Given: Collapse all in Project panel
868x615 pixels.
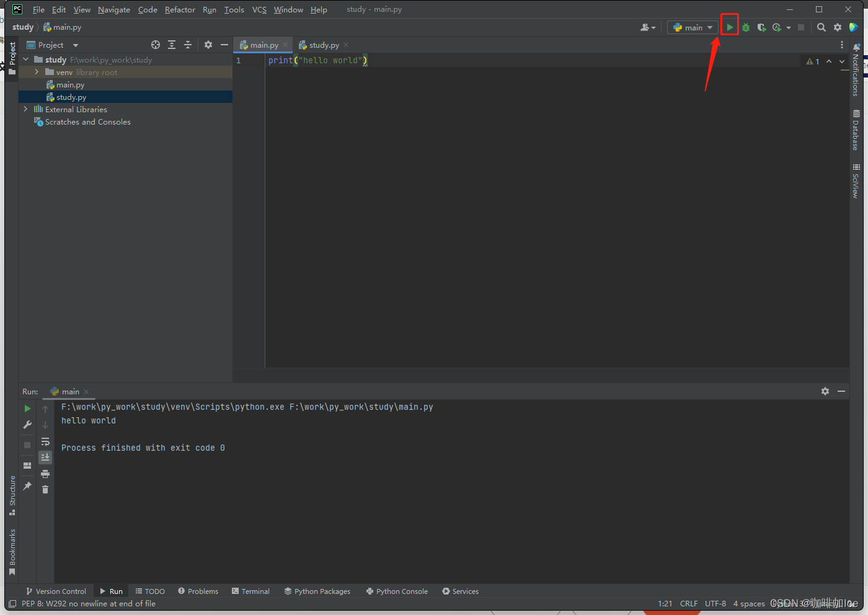Looking at the screenshot, I should pyautogui.click(x=188, y=45).
